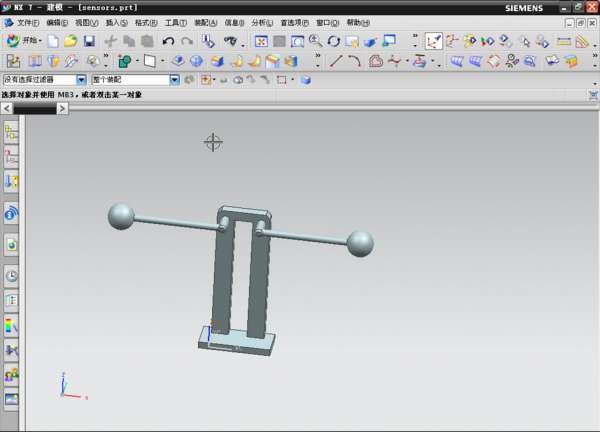Open the 帮助(H) menu
This screenshot has height=432, width=600.
tap(358, 22)
